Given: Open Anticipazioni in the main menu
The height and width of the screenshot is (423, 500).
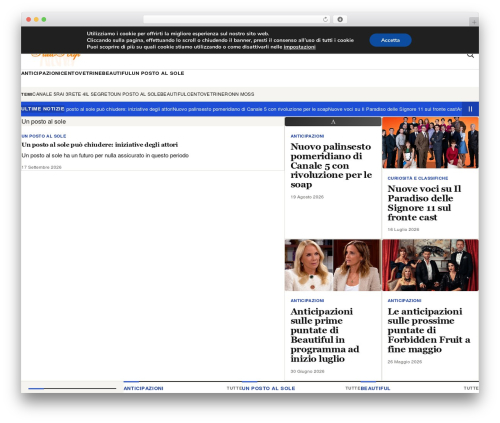Looking at the screenshot, I should (x=41, y=73).
